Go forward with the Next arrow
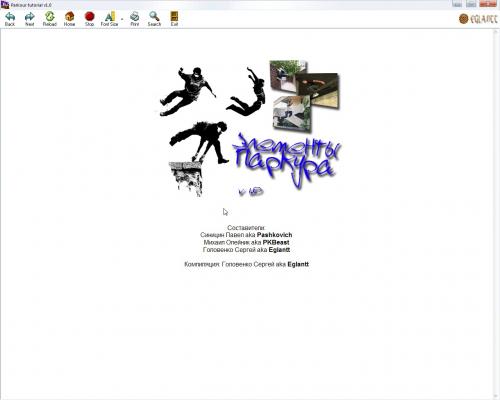The height and width of the screenshot is (400, 500). pyautogui.click(x=30, y=19)
